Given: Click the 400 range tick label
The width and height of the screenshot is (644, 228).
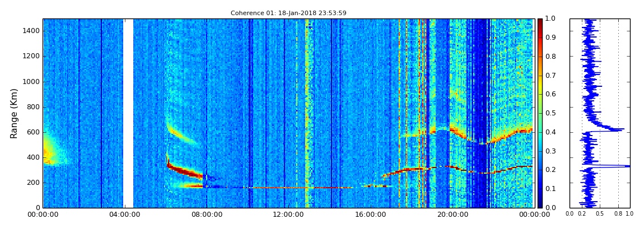Looking at the screenshot, I should (x=34, y=157).
